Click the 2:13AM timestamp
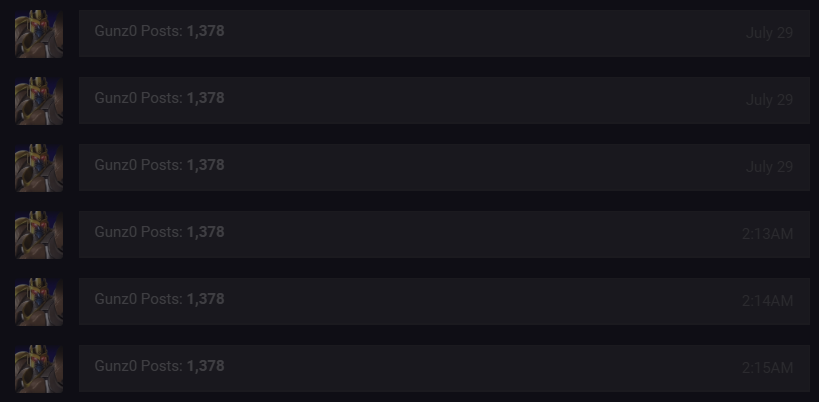Viewport: 819px width, 402px height. tap(767, 234)
